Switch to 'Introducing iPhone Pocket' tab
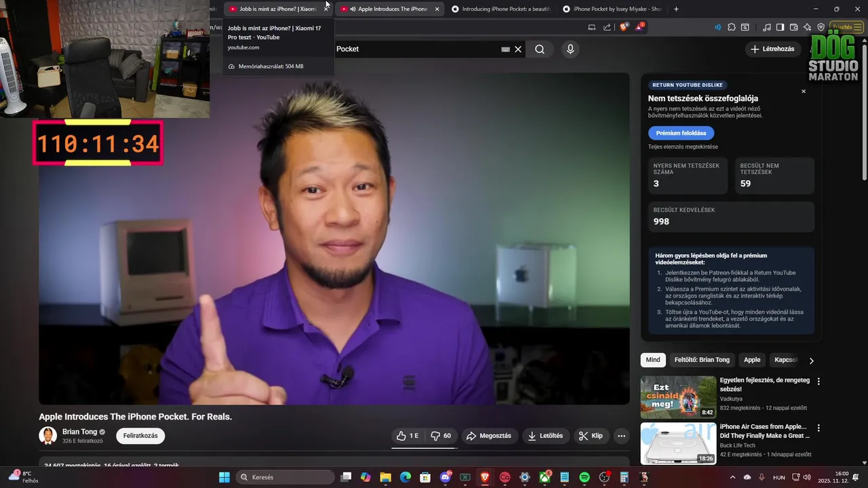The height and width of the screenshot is (488, 868). click(x=500, y=9)
